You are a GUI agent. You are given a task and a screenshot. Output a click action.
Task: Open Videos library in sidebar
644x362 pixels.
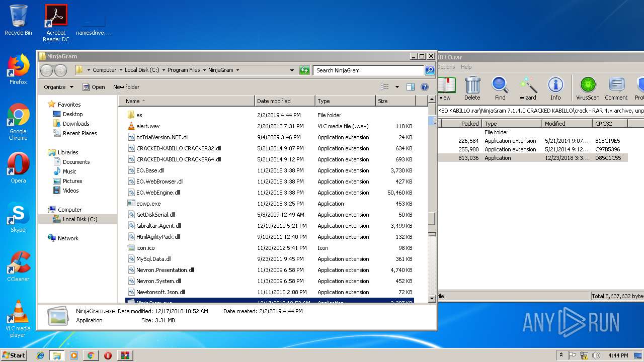pos(70,191)
